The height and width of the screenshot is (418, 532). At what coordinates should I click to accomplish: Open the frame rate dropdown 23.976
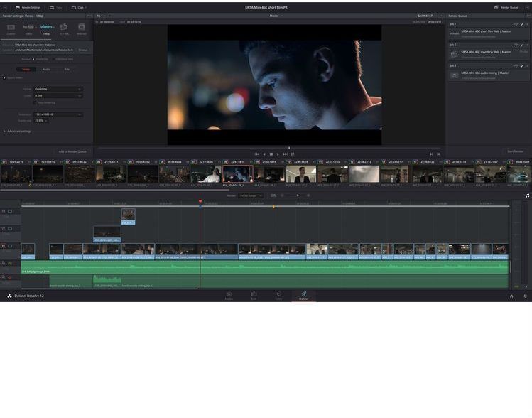tap(40, 121)
